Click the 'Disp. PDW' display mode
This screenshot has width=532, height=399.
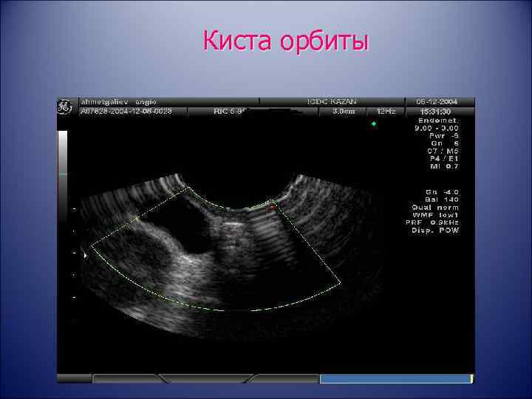(x=435, y=231)
